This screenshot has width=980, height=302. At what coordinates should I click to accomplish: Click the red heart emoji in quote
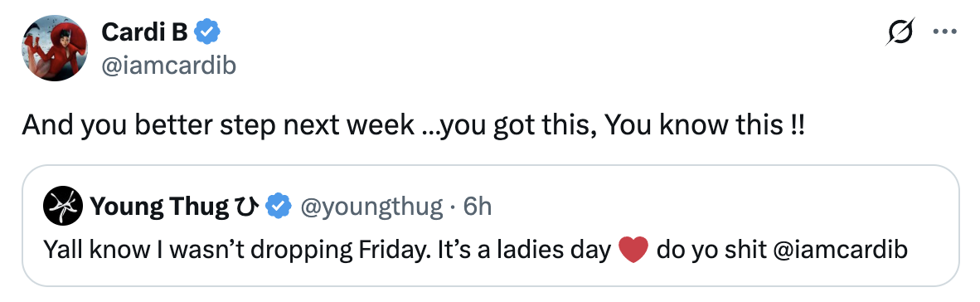pos(633,251)
